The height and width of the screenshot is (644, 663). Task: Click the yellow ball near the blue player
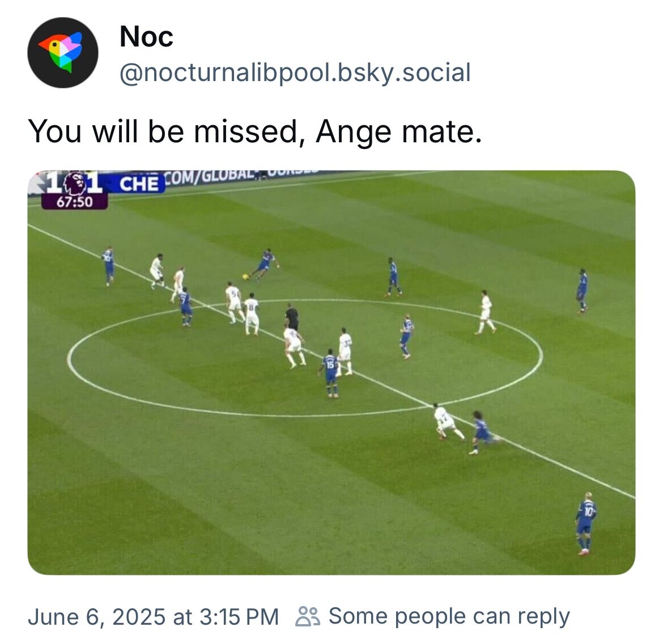pos(245,276)
